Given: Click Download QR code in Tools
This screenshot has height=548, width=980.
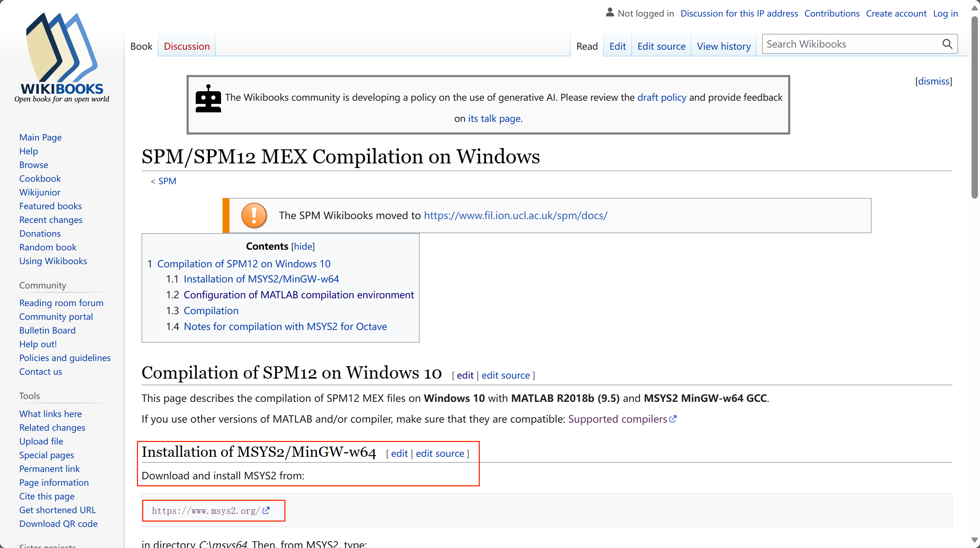Looking at the screenshot, I should point(58,524).
